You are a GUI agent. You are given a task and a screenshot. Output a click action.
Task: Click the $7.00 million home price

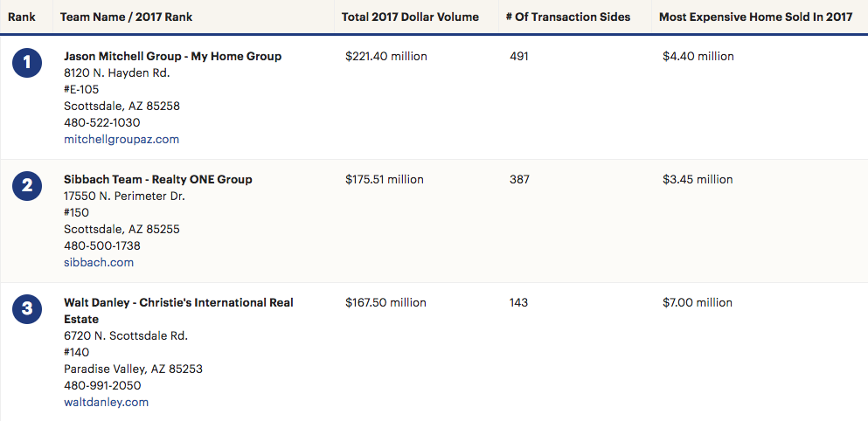698,303
